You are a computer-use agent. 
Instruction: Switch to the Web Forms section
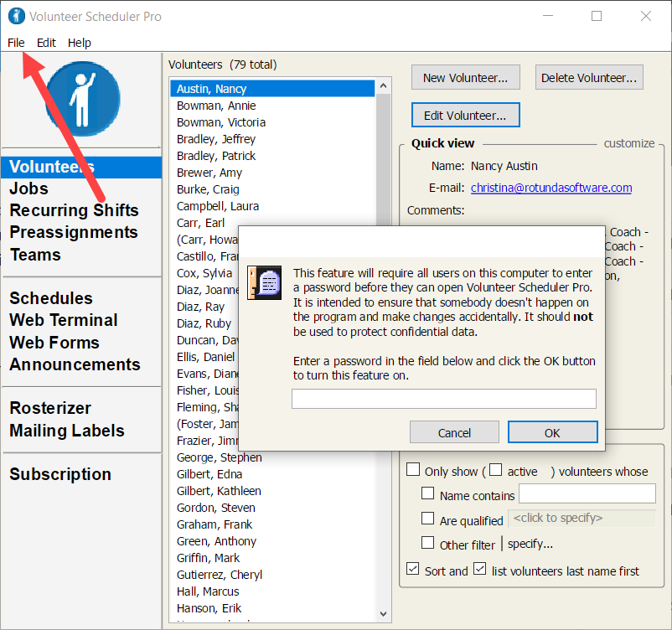coord(54,343)
